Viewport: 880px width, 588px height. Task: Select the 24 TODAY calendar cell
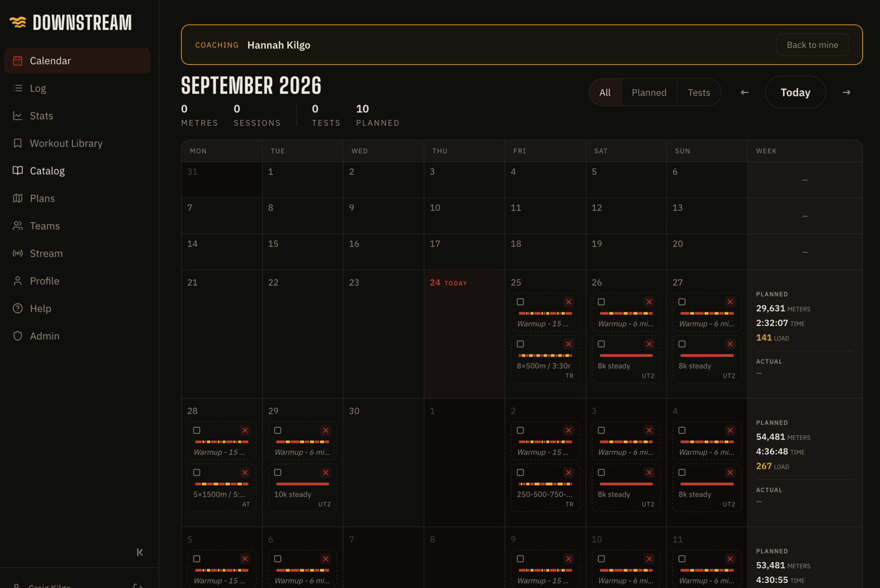tap(464, 334)
